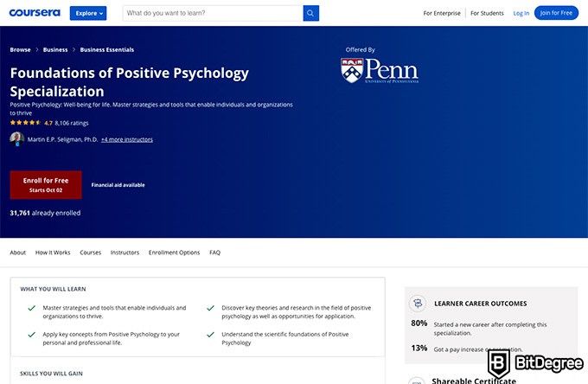This screenshot has width=588, height=384.
Task: Click the checkmark beside 'Discover key theories'
Action: [x=210, y=308]
